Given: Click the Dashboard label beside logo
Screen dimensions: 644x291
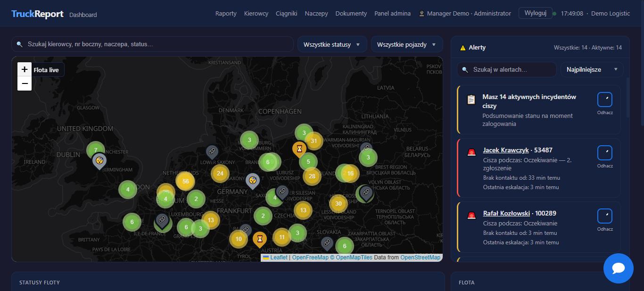Looking at the screenshot, I should pyautogui.click(x=83, y=15).
